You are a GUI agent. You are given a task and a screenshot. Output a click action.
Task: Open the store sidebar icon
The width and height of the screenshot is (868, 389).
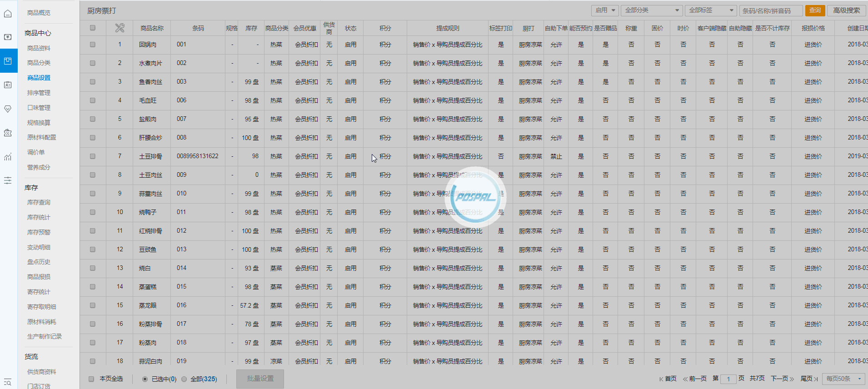click(8, 133)
